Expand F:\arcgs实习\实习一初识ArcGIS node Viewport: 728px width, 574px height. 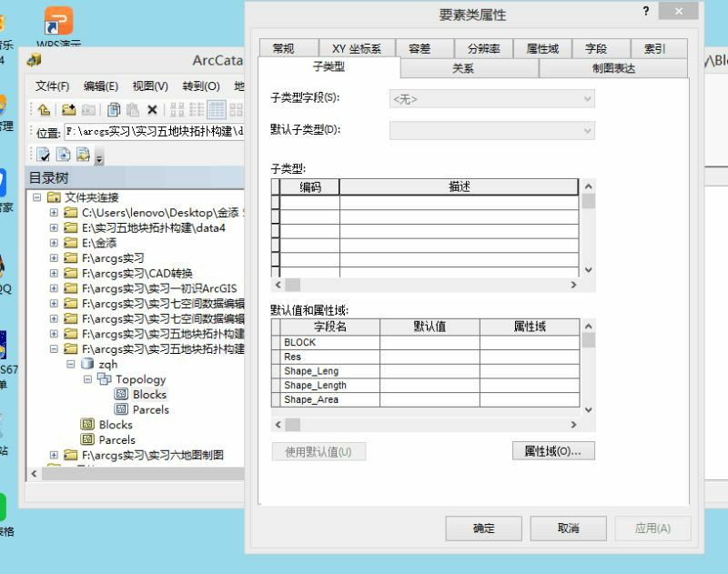[54, 288]
